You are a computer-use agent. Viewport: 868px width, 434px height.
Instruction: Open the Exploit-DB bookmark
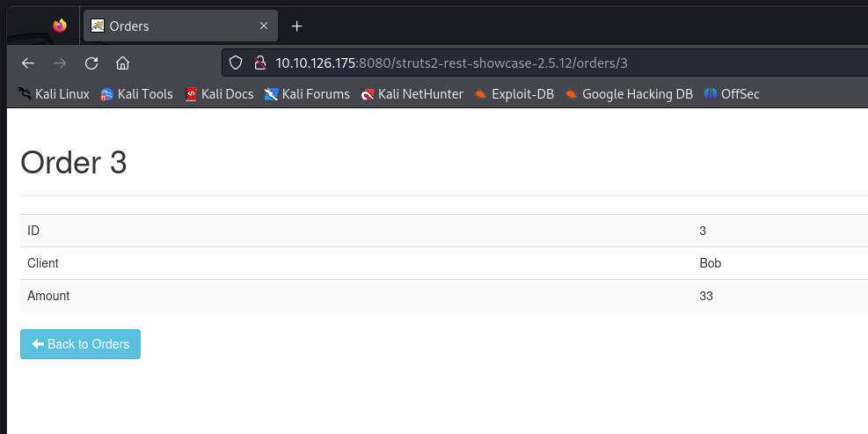(x=514, y=94)
